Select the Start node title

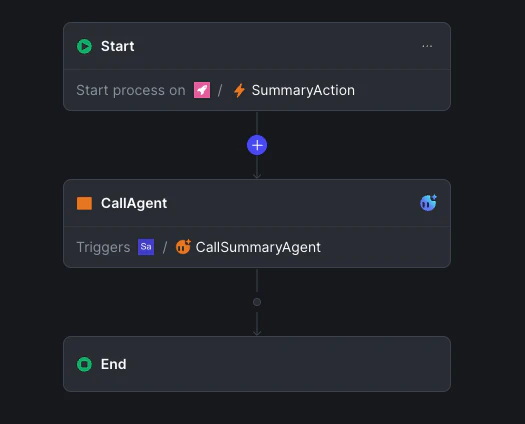tap(118, 46)
